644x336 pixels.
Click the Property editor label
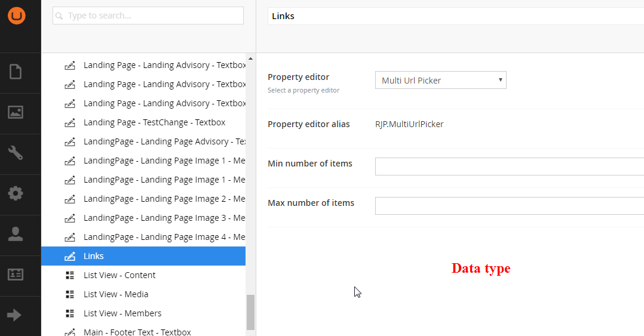pyautogui.click(x=299, y=77)
